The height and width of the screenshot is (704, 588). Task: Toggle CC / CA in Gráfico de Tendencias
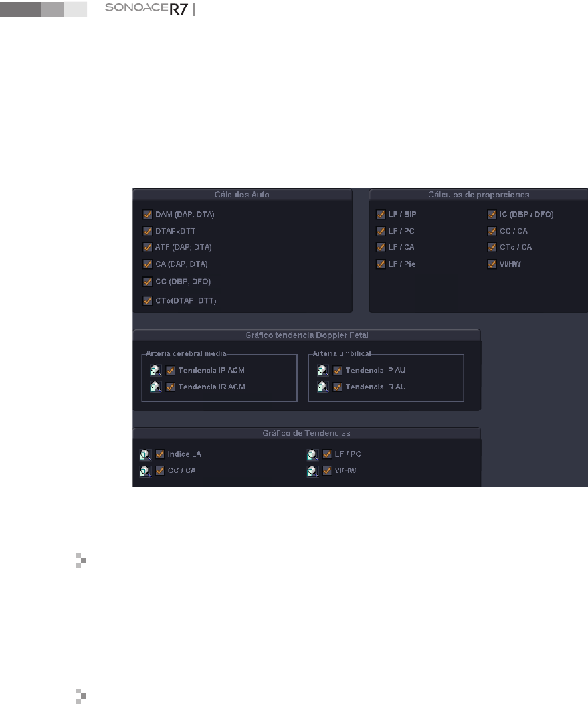[160, 471]
